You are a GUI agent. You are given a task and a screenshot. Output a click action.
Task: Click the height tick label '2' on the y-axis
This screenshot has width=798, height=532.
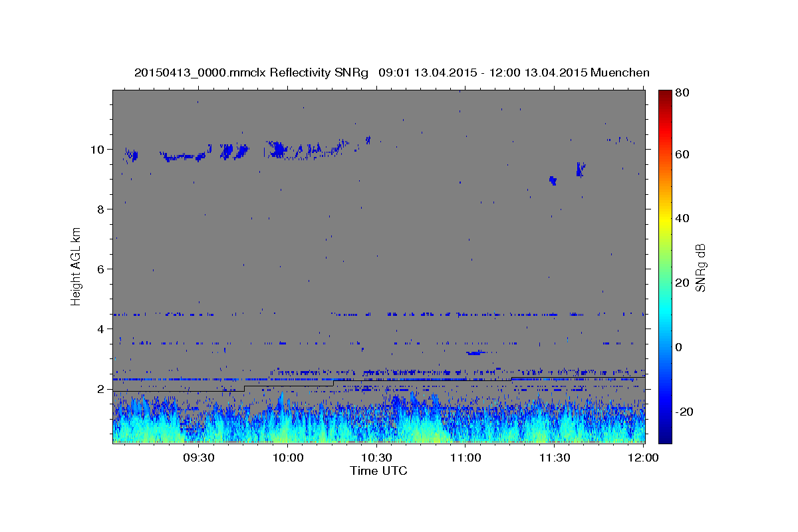tap(101, 389)
